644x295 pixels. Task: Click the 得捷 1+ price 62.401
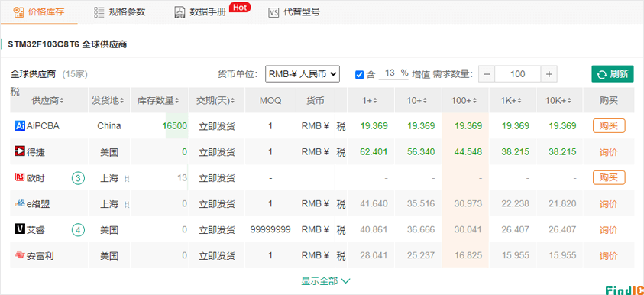[x=374, y=151]
